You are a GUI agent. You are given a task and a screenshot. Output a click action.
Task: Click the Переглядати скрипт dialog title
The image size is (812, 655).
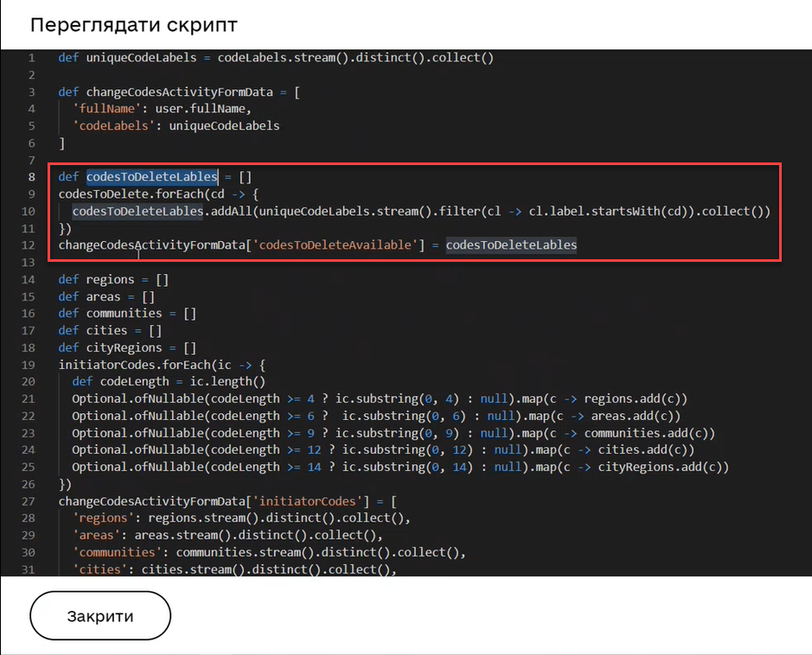[134, 25]
